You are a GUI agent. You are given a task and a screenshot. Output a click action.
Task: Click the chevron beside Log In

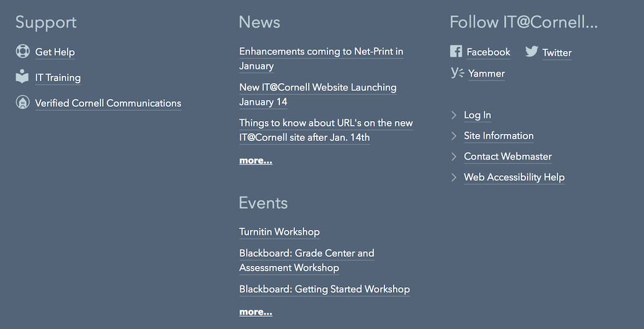point(454,115)
